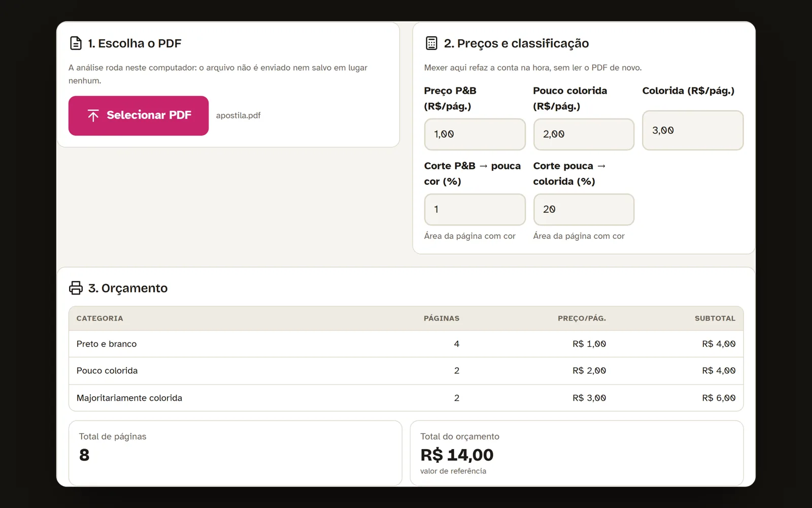Select the Majoritariamente colorida row label
This screenshot has height=508, width=812.
click(129, 398)
